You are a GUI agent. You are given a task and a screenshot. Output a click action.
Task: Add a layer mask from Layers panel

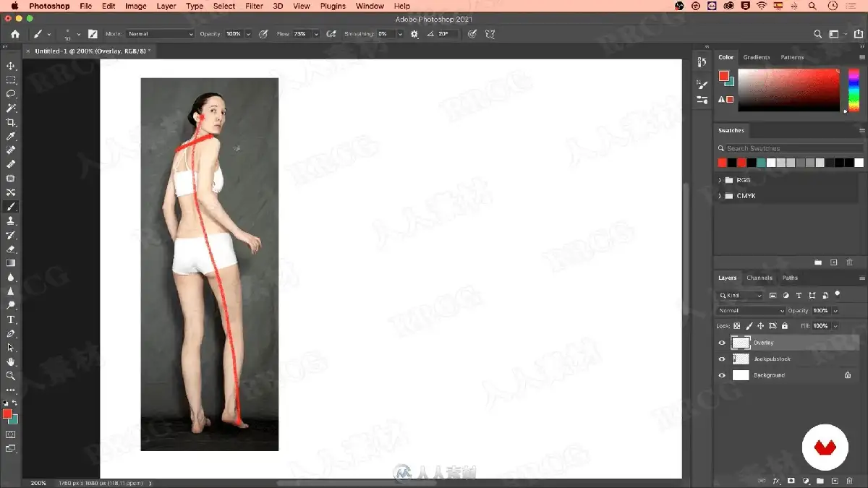click(791, 480)
